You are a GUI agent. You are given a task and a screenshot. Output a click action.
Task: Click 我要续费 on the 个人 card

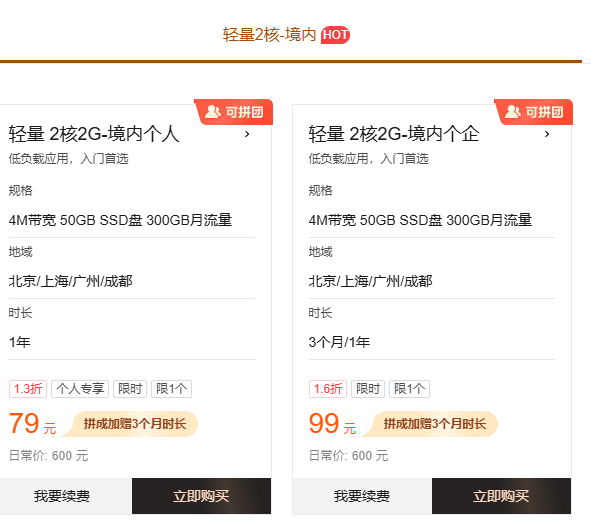pyautogui.click(x=62, y=496)
